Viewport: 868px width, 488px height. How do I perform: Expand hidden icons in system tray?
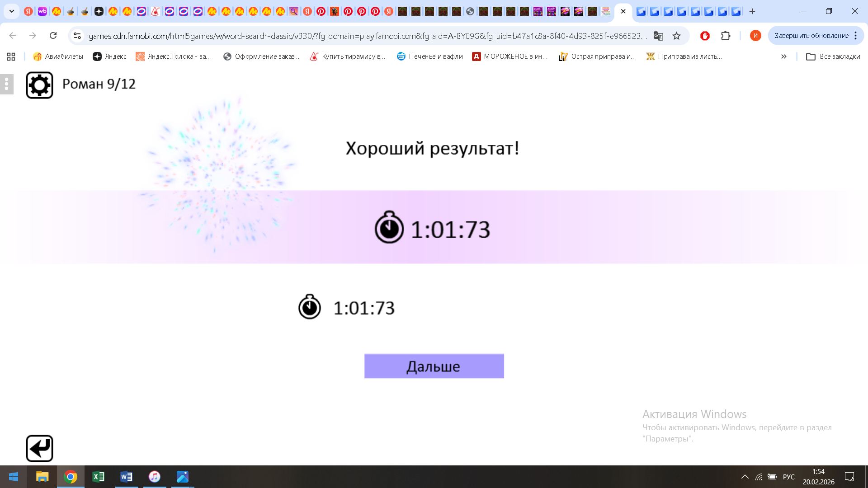pyautogui.click(x=745, y=477)
